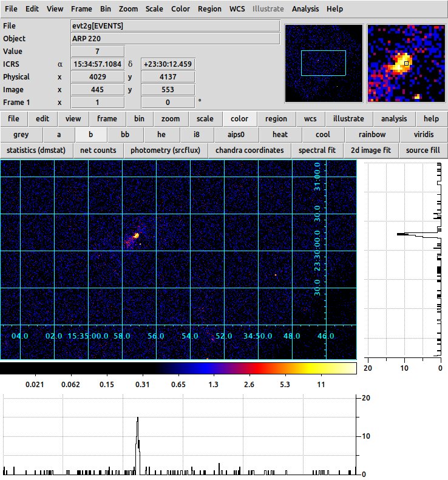Run chandra coordinates analysis

[x=249, y=150]
